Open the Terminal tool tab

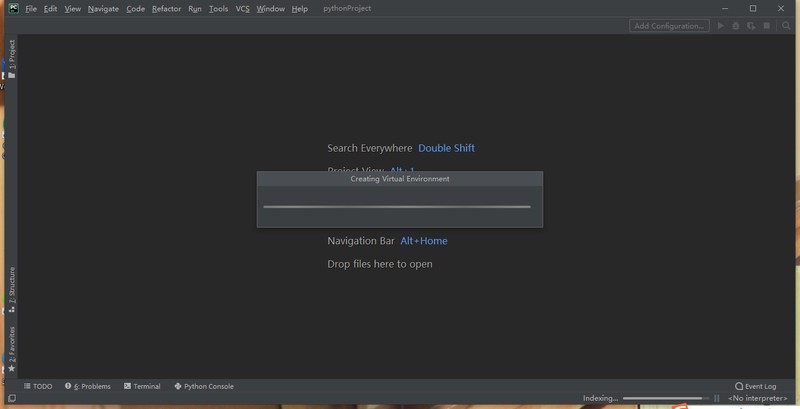pos(142,386)
